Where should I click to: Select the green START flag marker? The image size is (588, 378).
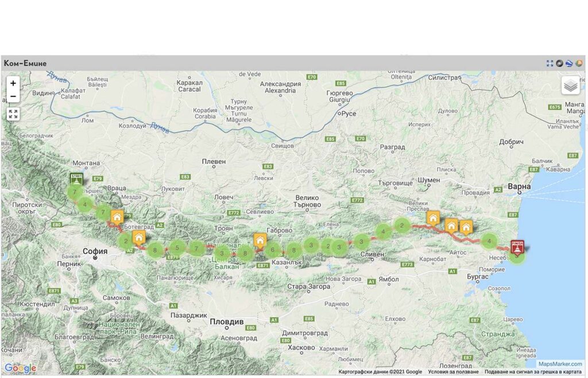click(76, 180)
